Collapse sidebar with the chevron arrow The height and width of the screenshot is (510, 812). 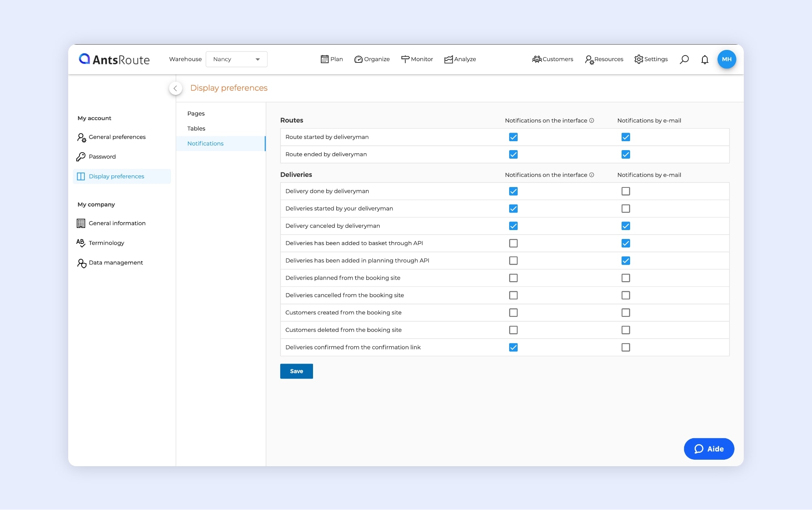175,88
